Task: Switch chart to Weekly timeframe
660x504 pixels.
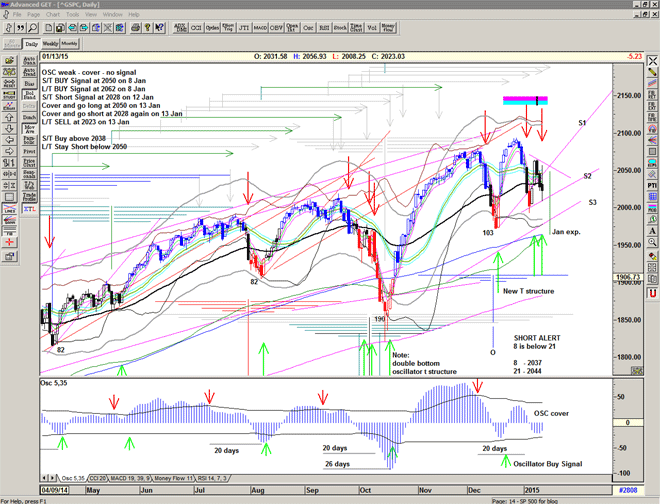Action: pos(50,44)
